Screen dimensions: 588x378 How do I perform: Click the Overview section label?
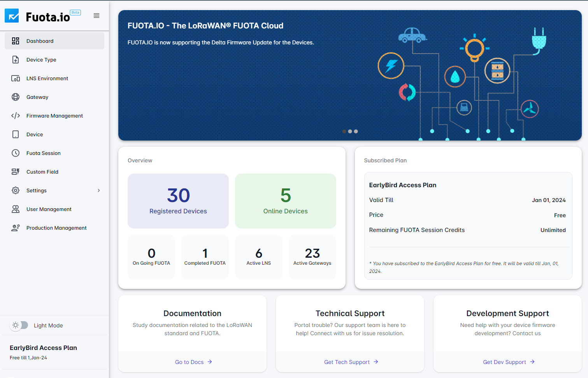(140, 160)
